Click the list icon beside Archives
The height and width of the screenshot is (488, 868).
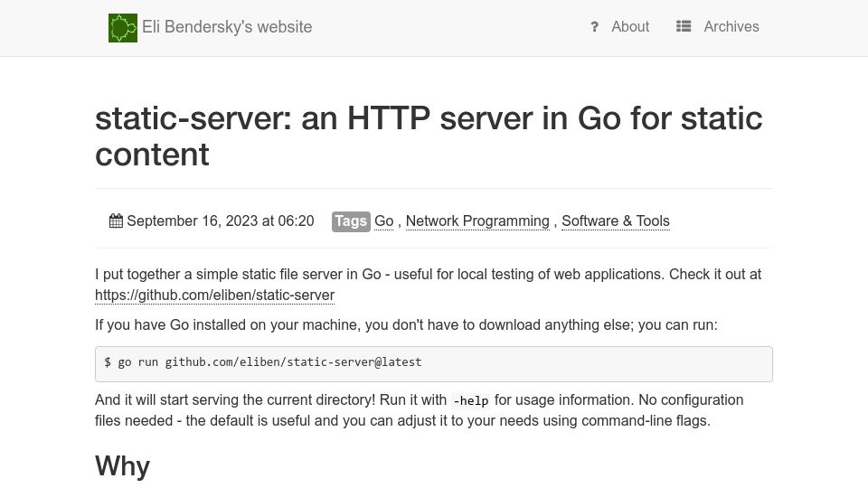click(x=684, y=26)
